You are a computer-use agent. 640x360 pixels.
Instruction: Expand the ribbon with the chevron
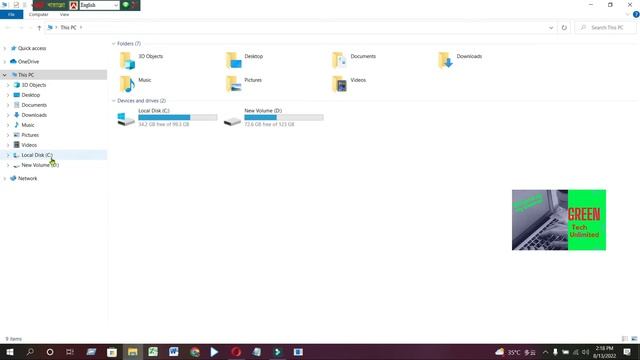click(627, 15)
